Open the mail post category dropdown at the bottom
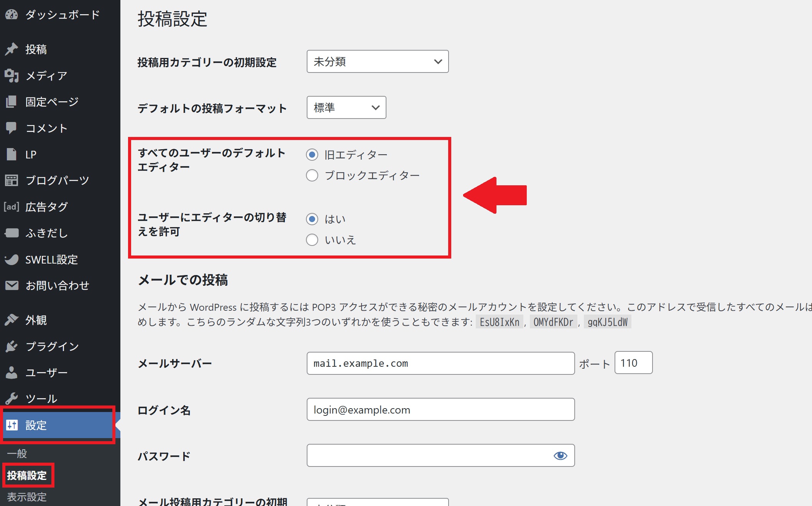 [377, 502]
